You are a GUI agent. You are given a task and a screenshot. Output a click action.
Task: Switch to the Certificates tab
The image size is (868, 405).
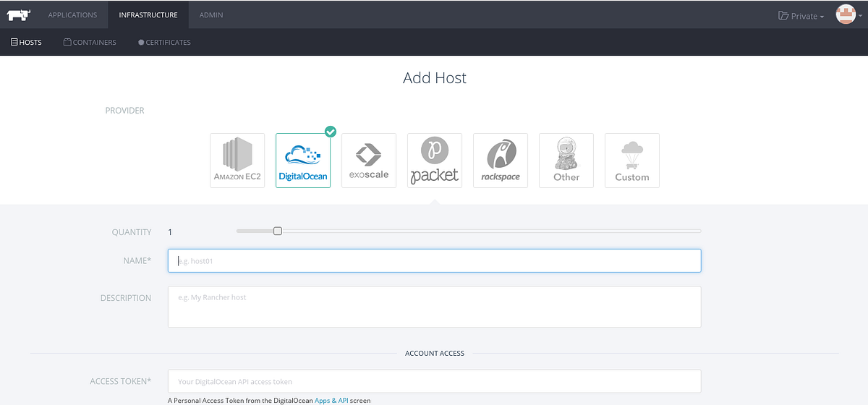pyautogui.click(x=164, y=43)
